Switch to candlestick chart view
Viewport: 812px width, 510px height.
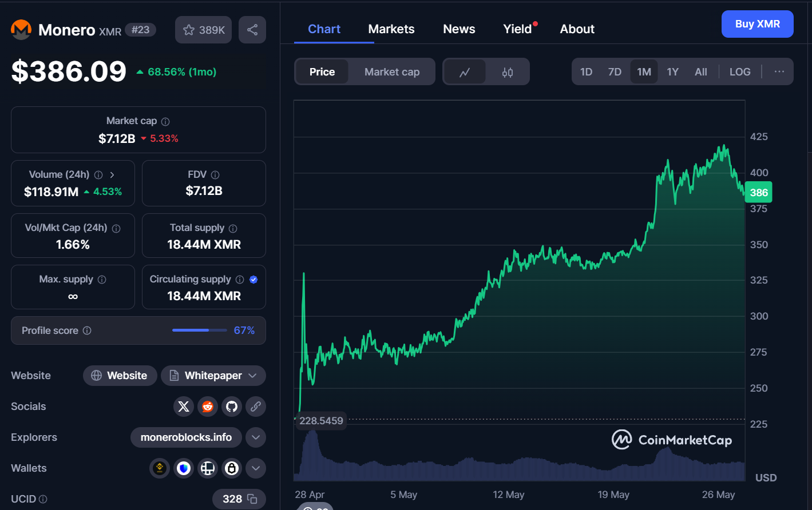508,72
